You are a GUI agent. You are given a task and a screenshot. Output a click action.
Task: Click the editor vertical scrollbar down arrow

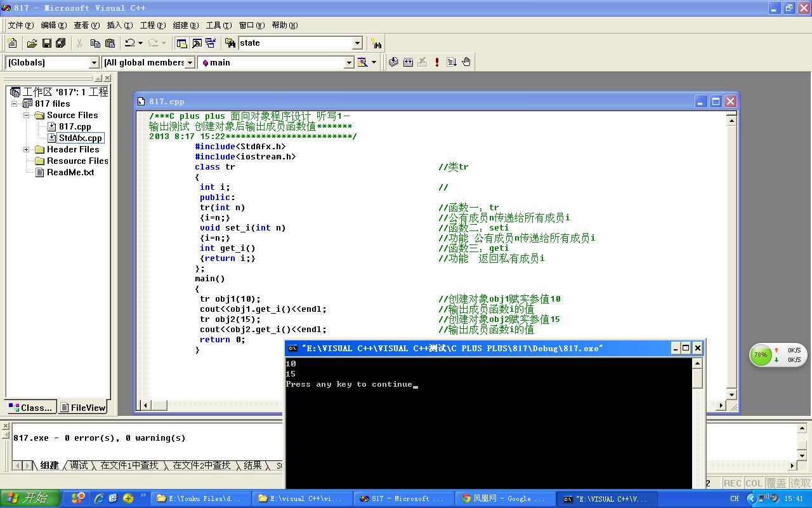click(x=731, y=394)
